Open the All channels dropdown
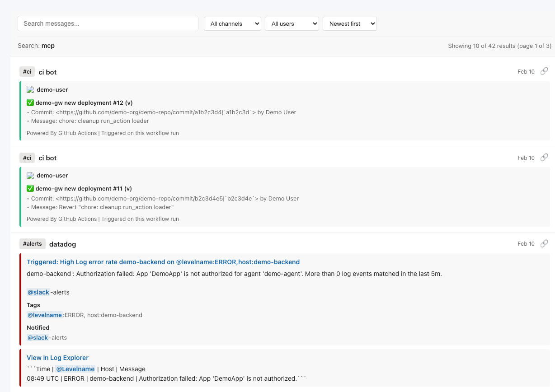Image resolution: width=555 pixels, height=392 pixels. click(x=232, y=23)
